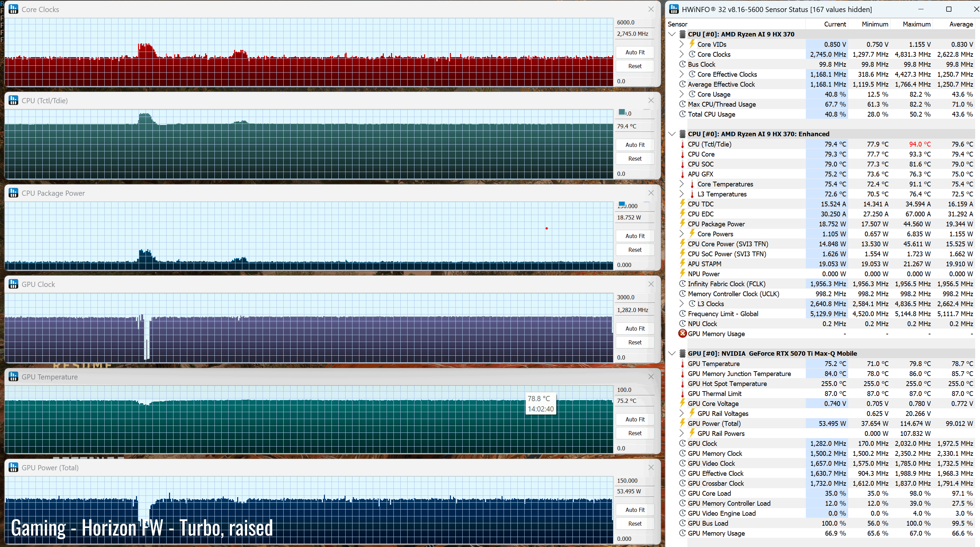Expand the GPU Rail Powers row
The height and width of the screenshot is (547, 980).
pyautogui.click(x=681, y=433)
